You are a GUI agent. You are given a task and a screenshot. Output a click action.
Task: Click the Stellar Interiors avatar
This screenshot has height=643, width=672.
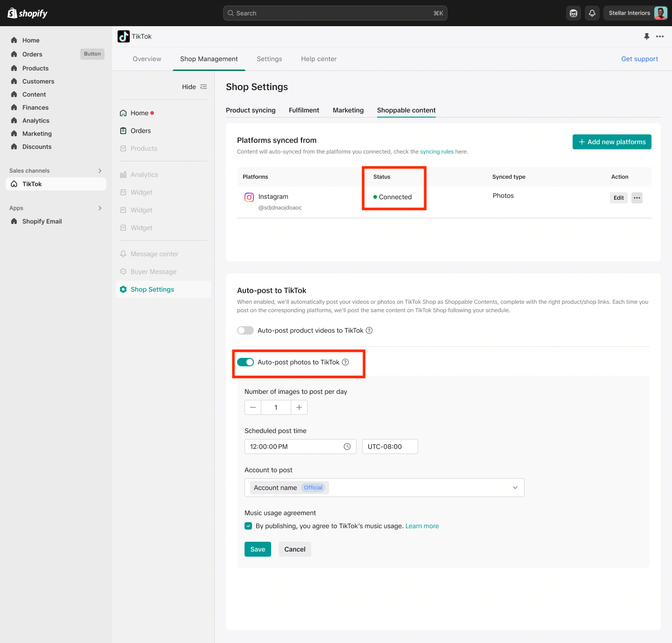(x=660, y=13)
